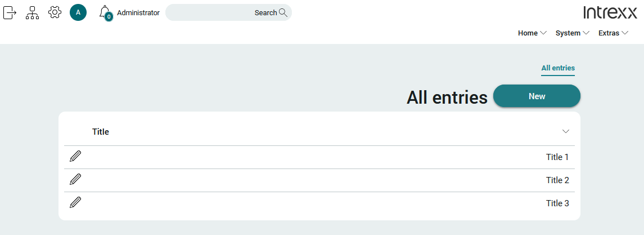Sort by the Title column header
The width and height of the screenshot is (644, 235).
click(101, 132)
